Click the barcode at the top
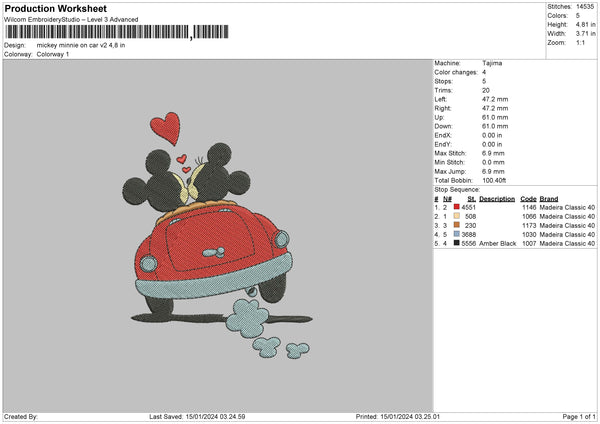Screen dimensions: 600x424 (x=117, y=32)
